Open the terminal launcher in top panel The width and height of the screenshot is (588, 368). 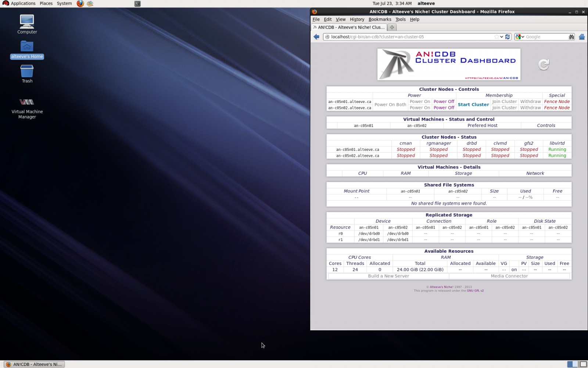pos(137,4)
